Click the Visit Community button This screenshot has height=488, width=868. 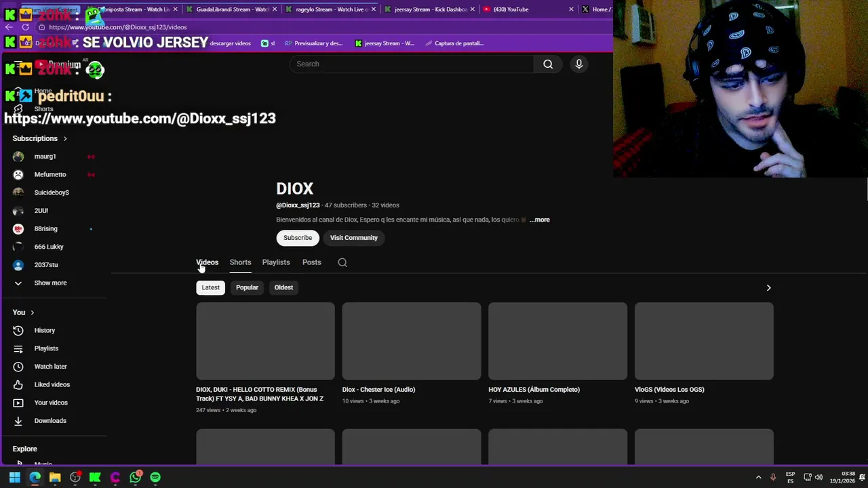(x=353, y=238)
